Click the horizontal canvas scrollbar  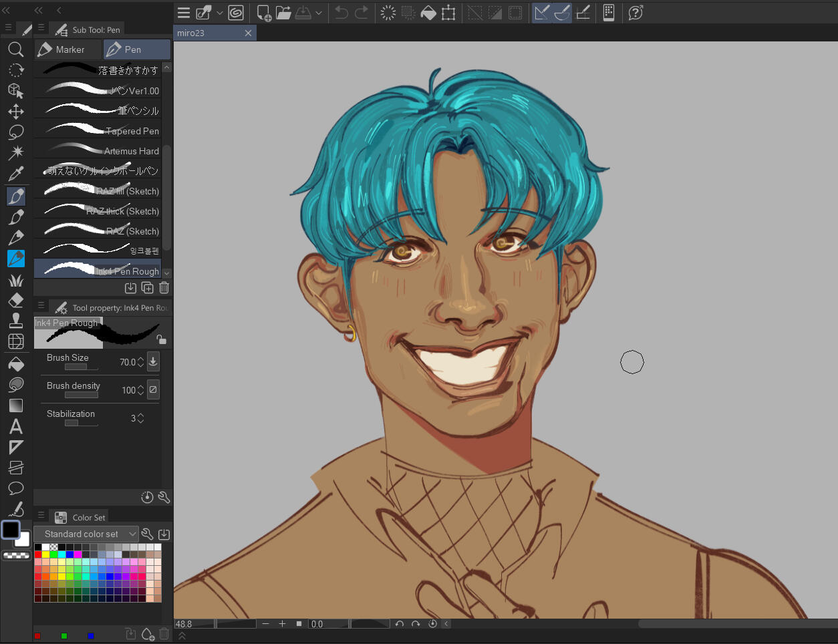tap(738, 624)
